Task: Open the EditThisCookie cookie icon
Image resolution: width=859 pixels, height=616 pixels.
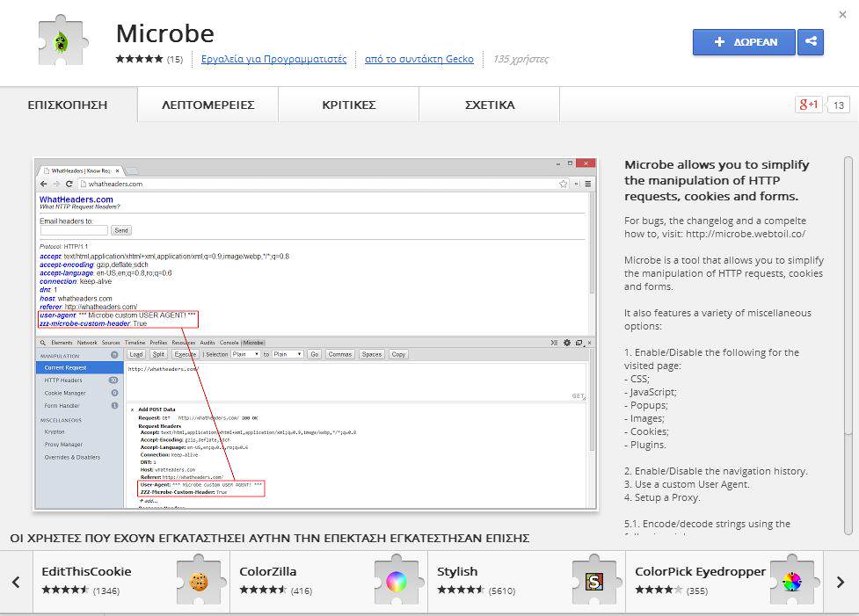Action: click(x=198, y=580)
